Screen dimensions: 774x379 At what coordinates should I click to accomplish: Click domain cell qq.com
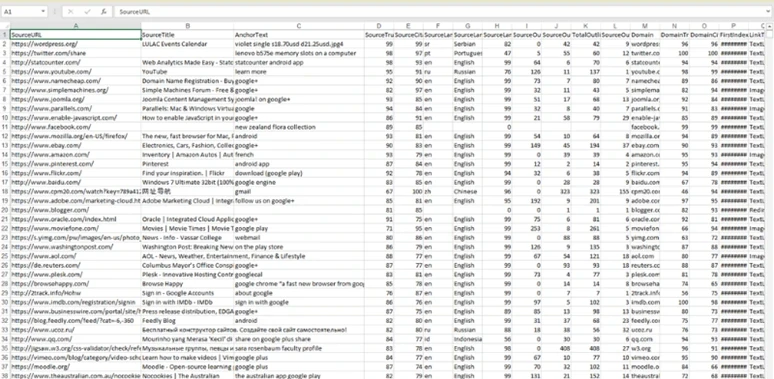click(645, 339)
